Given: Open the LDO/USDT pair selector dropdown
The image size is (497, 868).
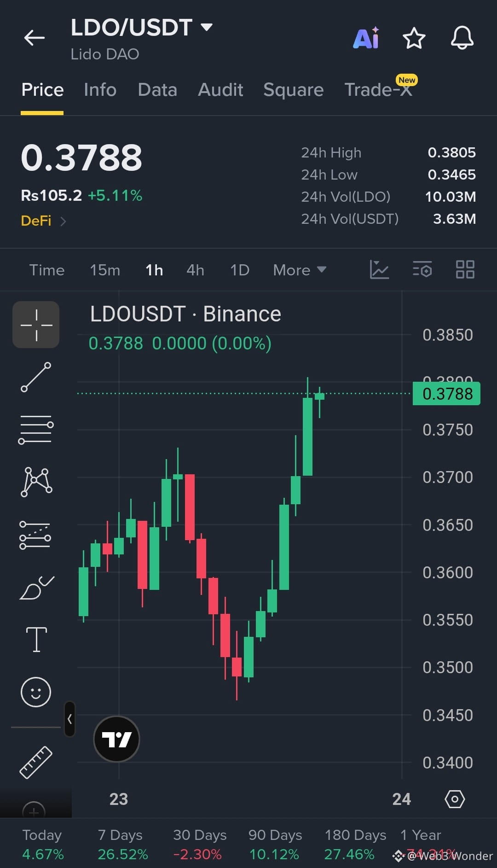Looking at the screenshot, I should point(142,28).
